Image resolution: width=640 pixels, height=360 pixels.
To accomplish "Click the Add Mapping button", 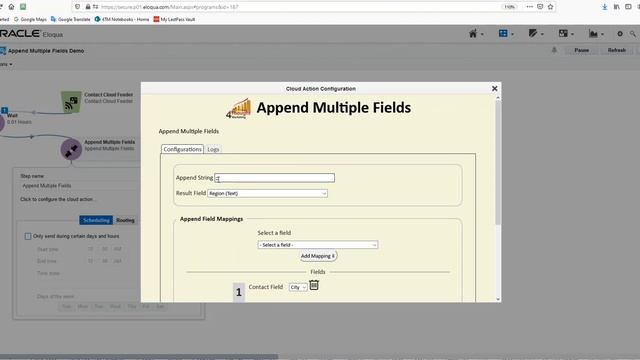I will click(318, 256).
